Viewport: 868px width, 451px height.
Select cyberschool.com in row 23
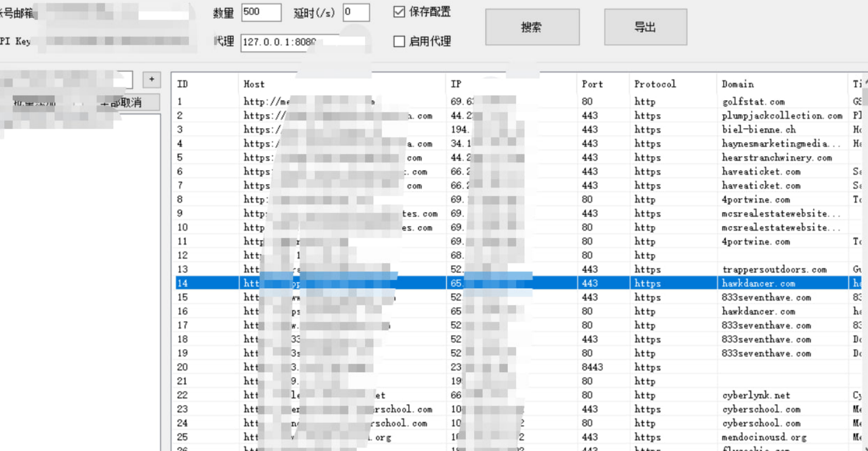(x=761, y=410)
